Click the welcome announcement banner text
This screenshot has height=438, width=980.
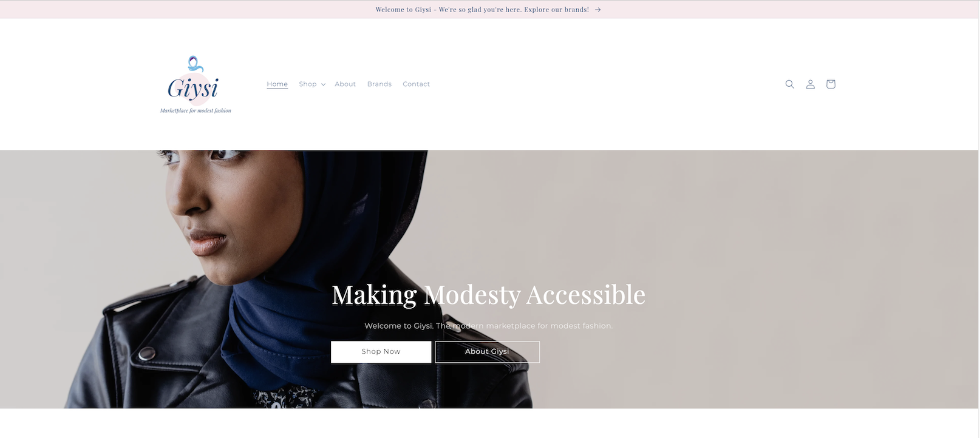482,10
